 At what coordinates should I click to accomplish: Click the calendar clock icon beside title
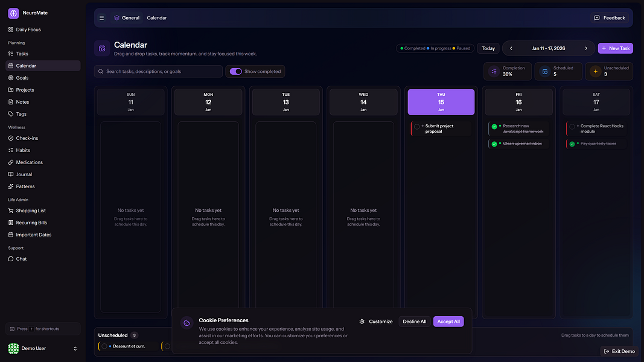coord(102,48)
